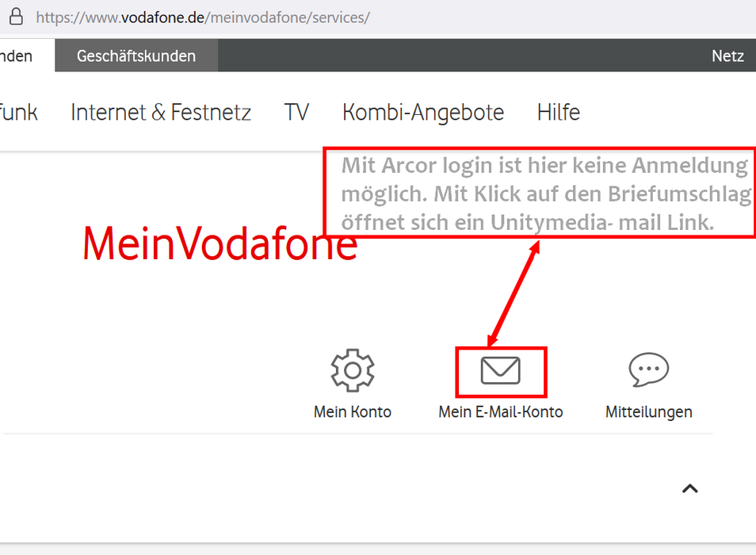This screenshot has height=555, width=756.
Task: Switch to the Geschäftskunden tab
Action: [x=136, y=55]
